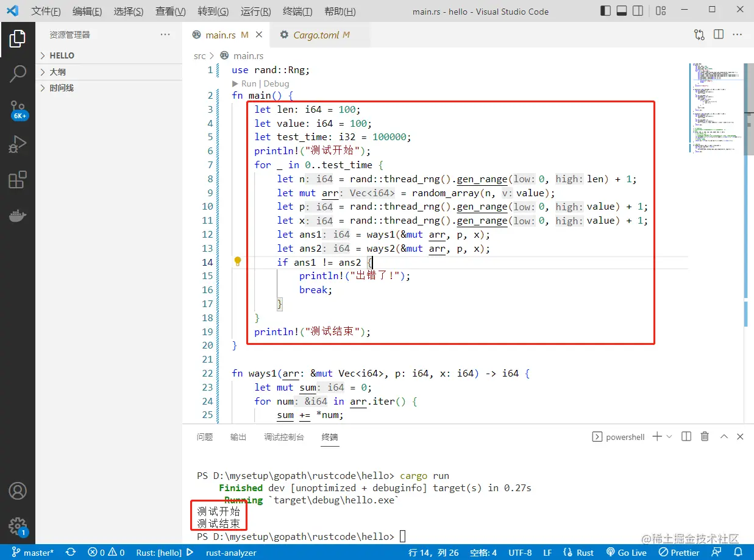Open the Explorer view in activity bar
This screenshot has width=754, height=560.
click(18, 39)
